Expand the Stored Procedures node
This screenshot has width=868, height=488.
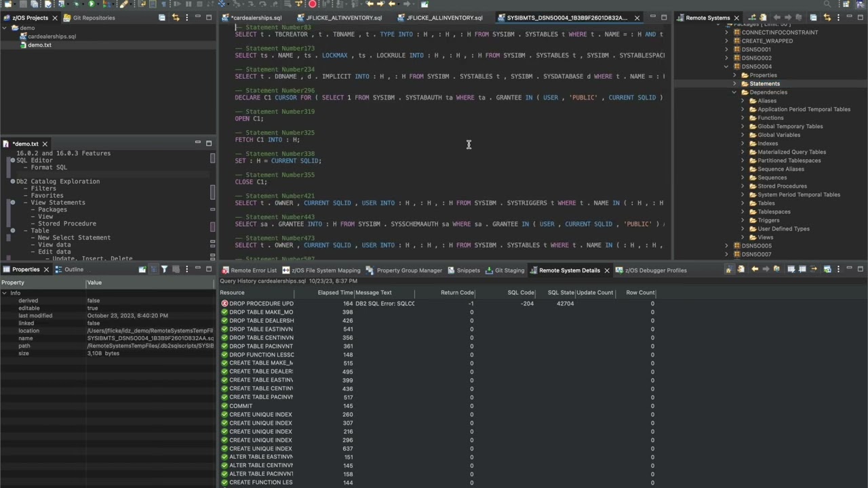(x=743, y=186)
